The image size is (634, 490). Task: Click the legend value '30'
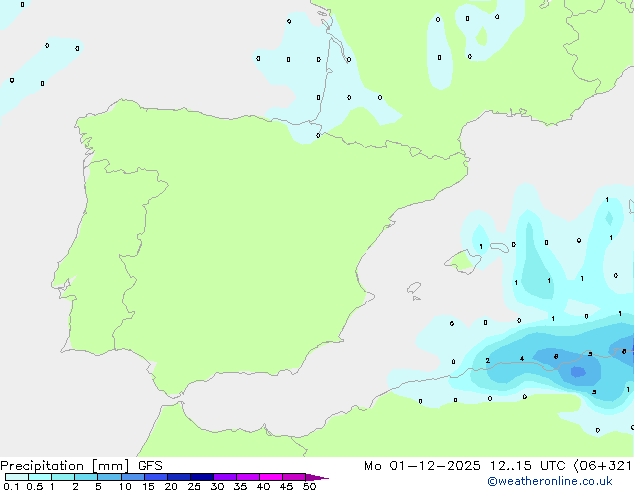[x=217, y=486]
